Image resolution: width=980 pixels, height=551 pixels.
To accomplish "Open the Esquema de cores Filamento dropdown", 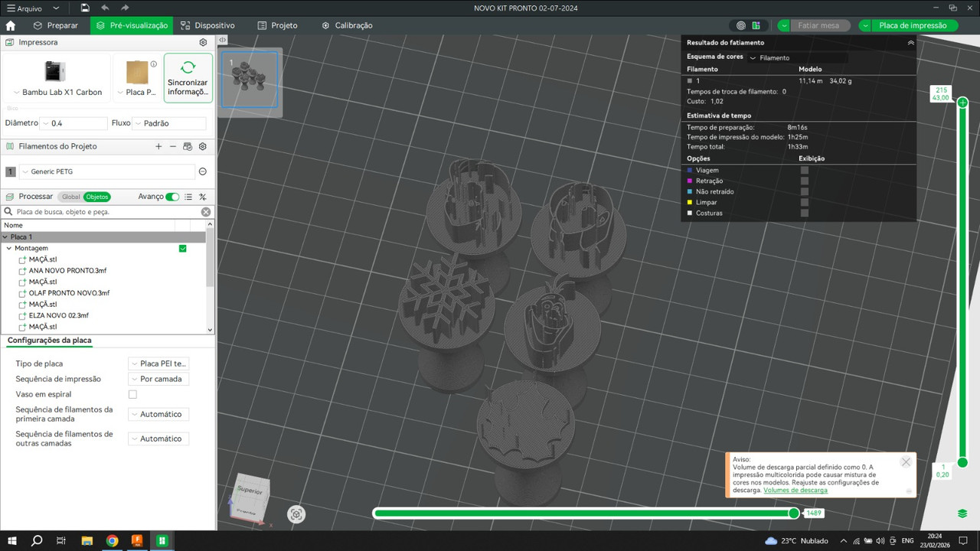I will tap(797, 57).
